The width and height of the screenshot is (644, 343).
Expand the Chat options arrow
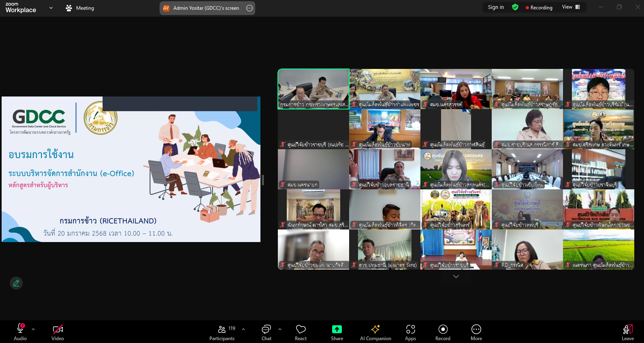[x=280, y=329]
